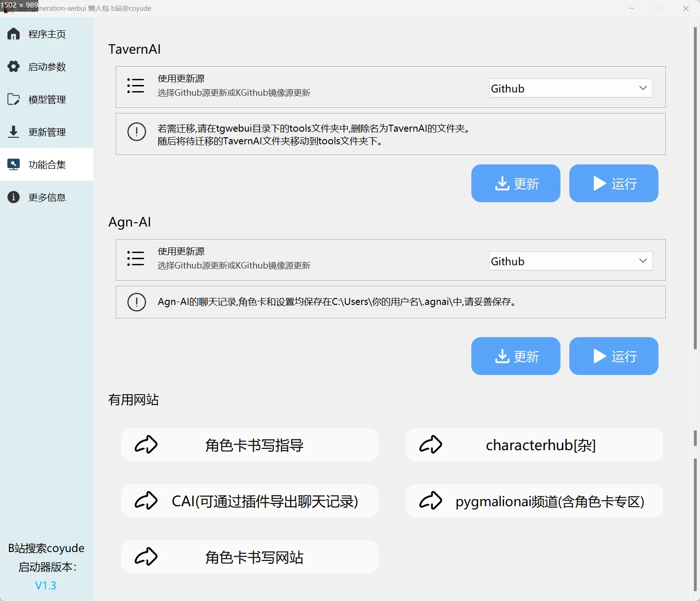
Task: Click the folder icon for 模型管理
Action: point(14,99)
